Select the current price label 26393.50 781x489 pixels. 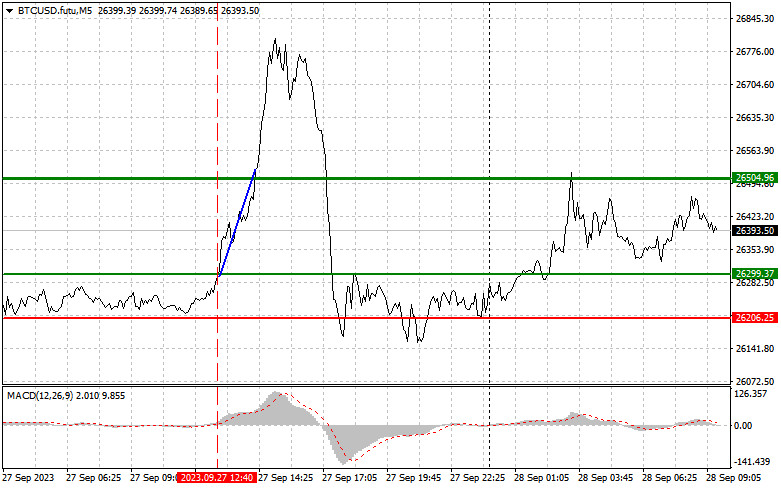755,231
